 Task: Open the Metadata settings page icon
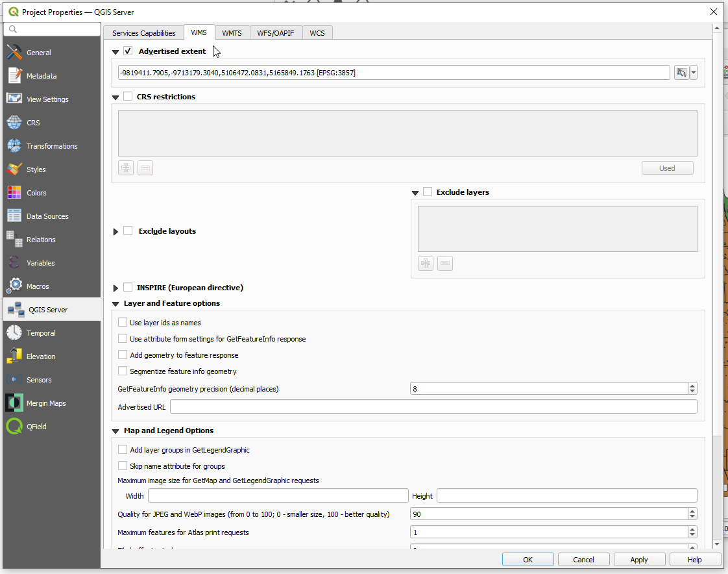(x=14, y=76)
